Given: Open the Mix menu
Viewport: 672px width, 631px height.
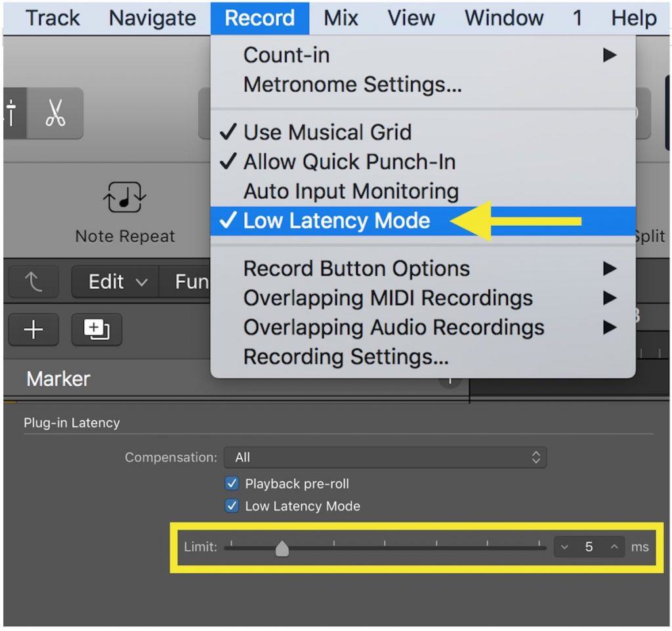Looking at the screenshot, I should tap(341, 18).
